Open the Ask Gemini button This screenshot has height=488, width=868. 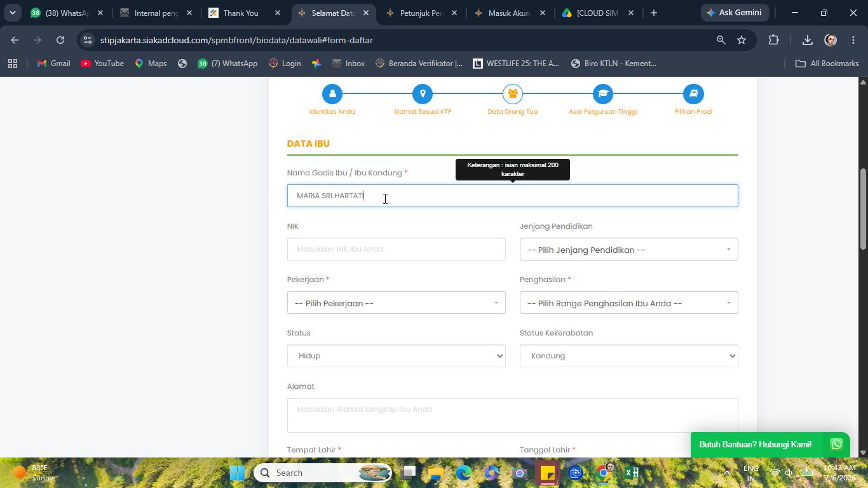tap(736, 13)
